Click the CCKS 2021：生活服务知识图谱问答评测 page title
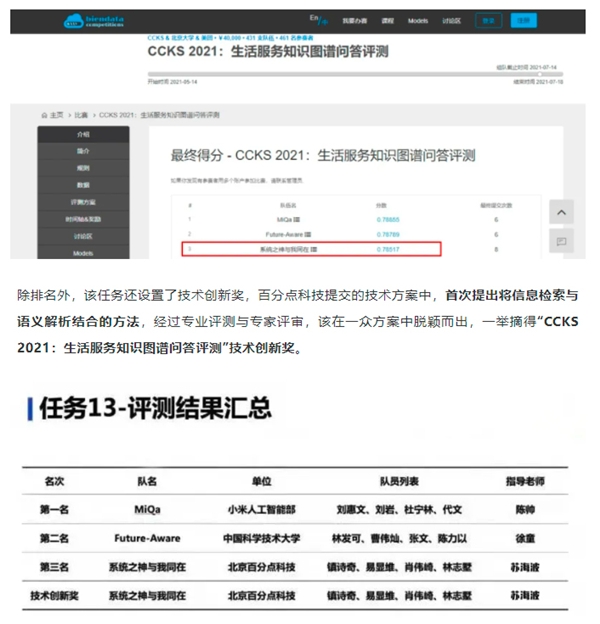Screen dimensions: 600x624 [x=268, y=52]
